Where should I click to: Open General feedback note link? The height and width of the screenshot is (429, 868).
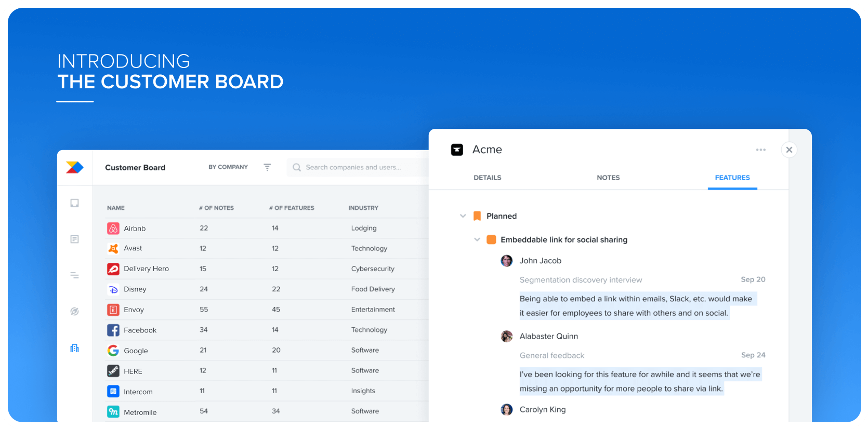[x=552, y=356]
